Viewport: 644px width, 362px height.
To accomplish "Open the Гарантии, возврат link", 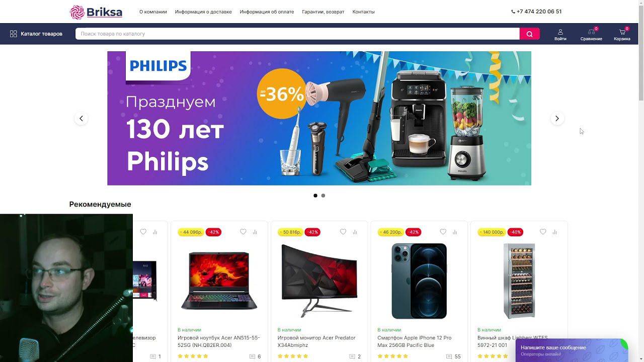I will pos(323,12).
